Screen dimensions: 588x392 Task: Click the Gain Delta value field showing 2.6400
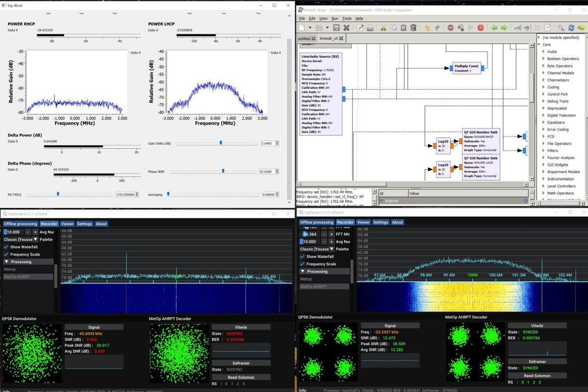tap(269, 143)
